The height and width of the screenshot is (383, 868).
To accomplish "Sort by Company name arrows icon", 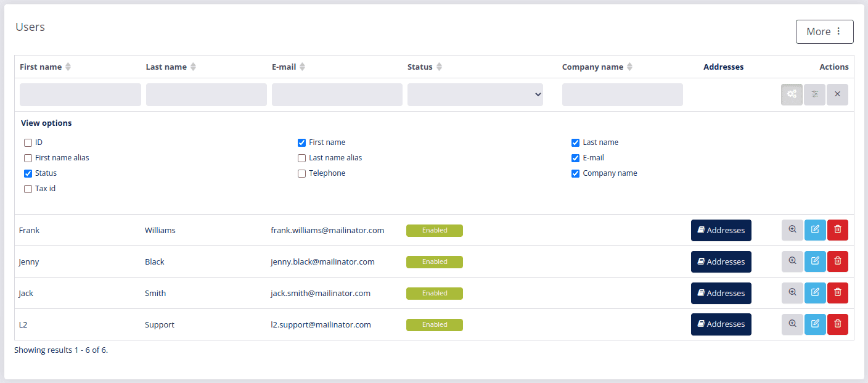I will click(629, 67).
